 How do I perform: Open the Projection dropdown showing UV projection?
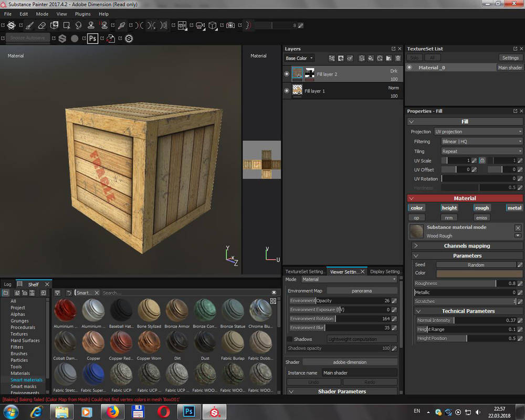pos(478,132)
